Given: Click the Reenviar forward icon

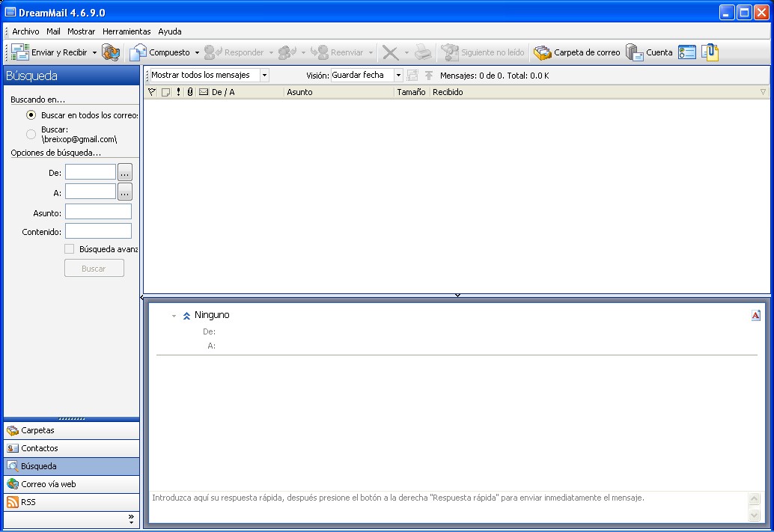Looking at the screenshot, I should point(320,52).
